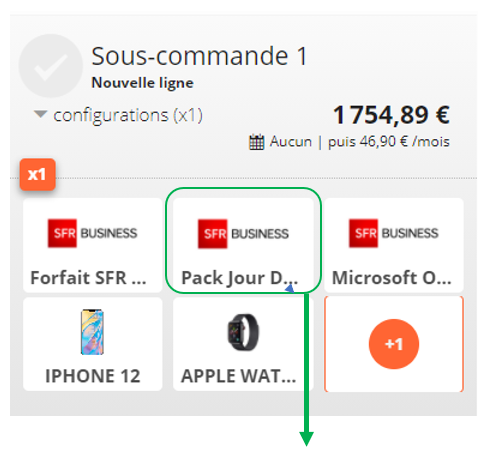Click SFR Business logo in Microsoft tile

tap(393, 233)
